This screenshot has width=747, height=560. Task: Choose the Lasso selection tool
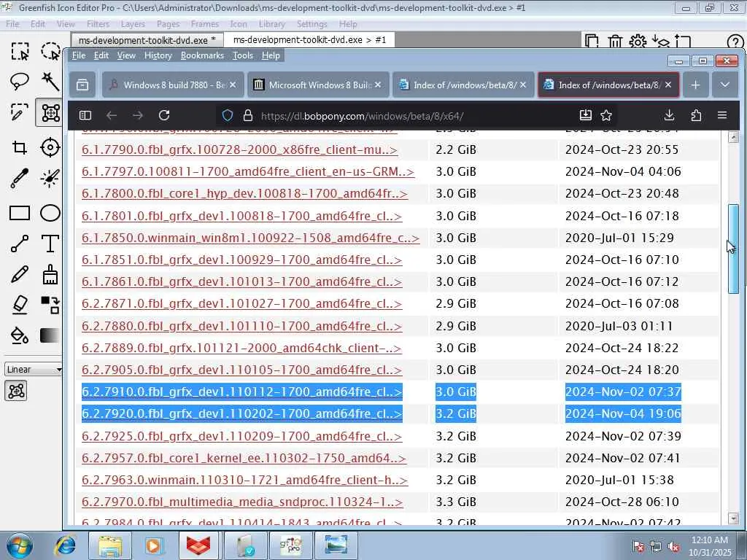point(20,82)
